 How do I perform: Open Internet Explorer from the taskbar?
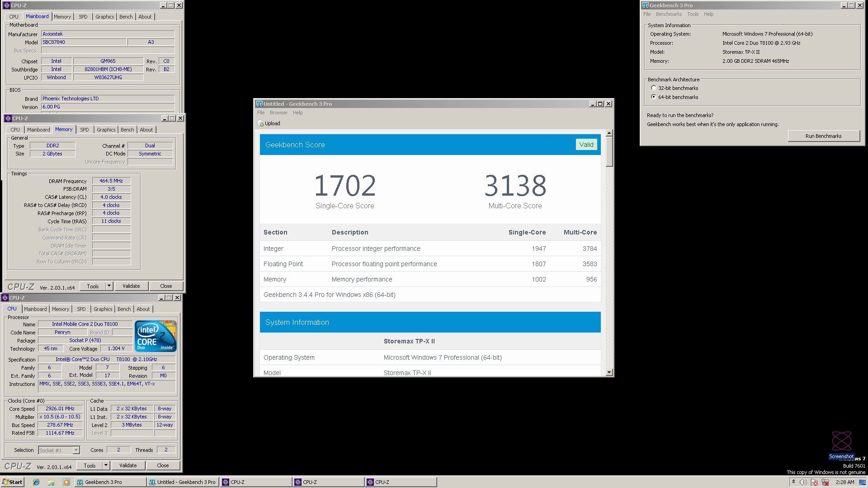tap(36, 482)
